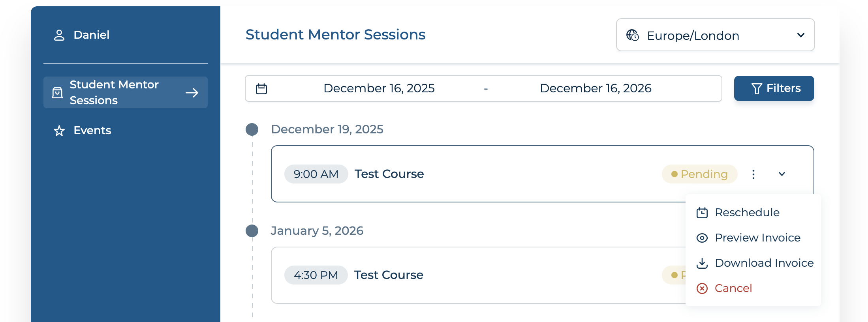Image resolution: width=868 pixels, height=322 pixels.
Task: Click the eye icon for Preview Invoice
Action: (x=702, y=238)
